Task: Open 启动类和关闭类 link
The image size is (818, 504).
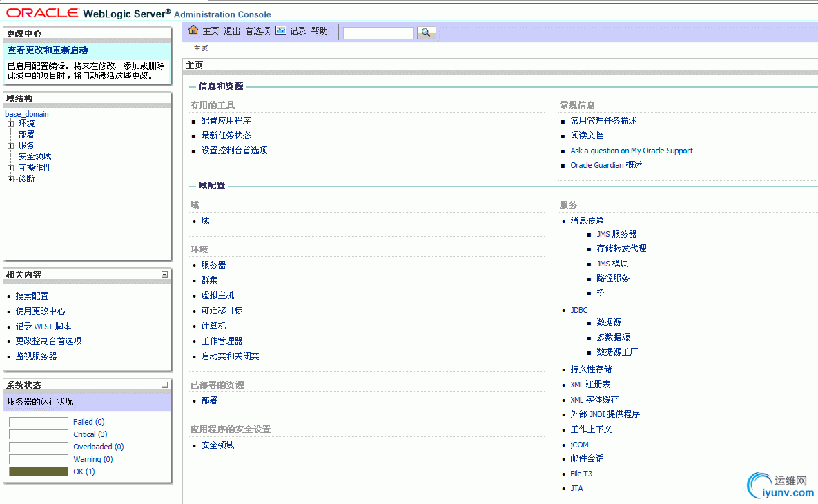Action: coord(230,356)
